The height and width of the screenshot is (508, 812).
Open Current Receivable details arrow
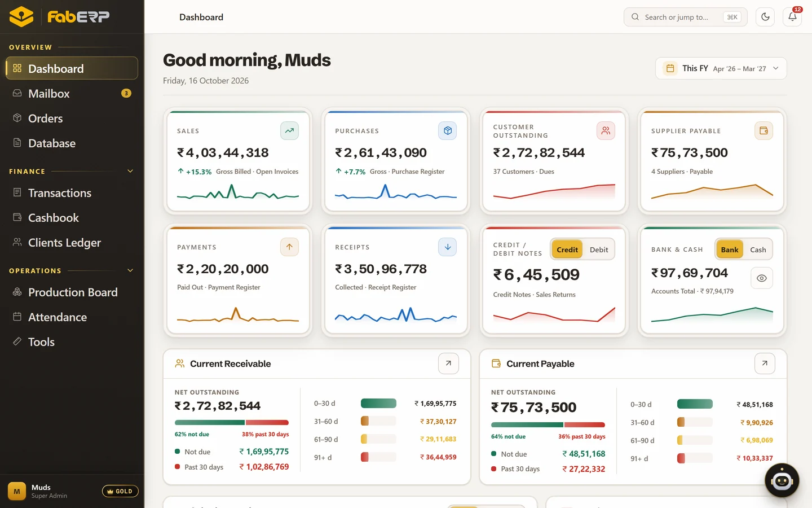(x=448, y=364)
